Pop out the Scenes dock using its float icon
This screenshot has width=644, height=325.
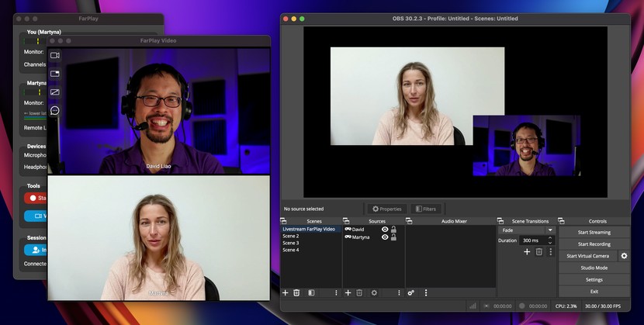click(x=283, y=221)
